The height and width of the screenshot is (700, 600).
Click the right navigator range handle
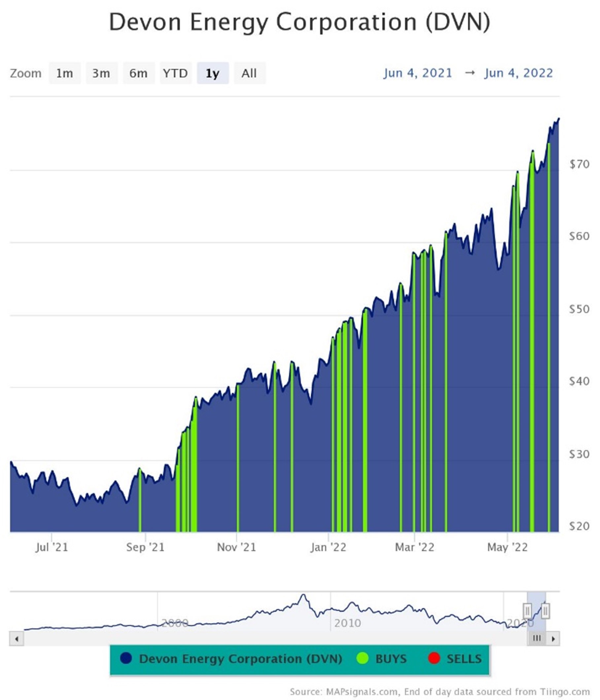[x=545, y=611]
